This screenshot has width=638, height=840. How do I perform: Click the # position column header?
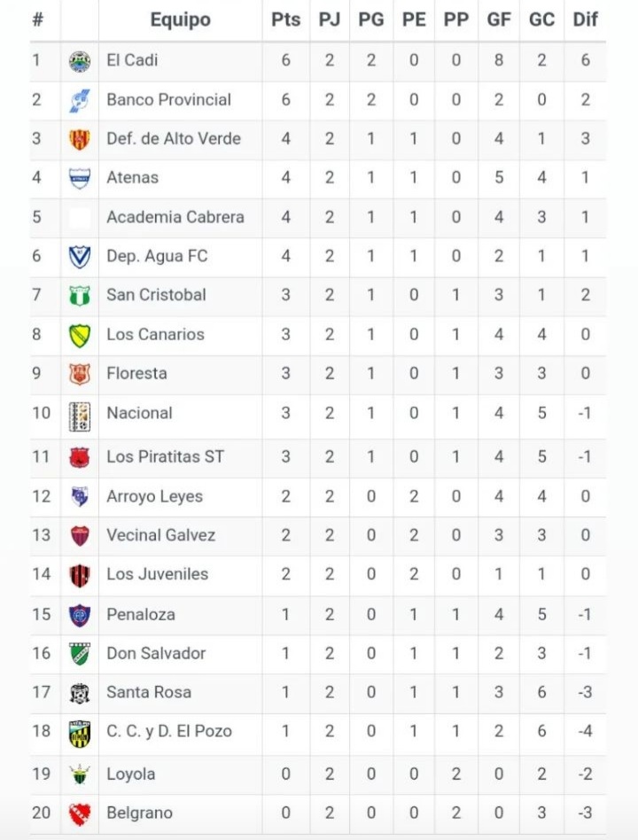[x=37, y=19]
